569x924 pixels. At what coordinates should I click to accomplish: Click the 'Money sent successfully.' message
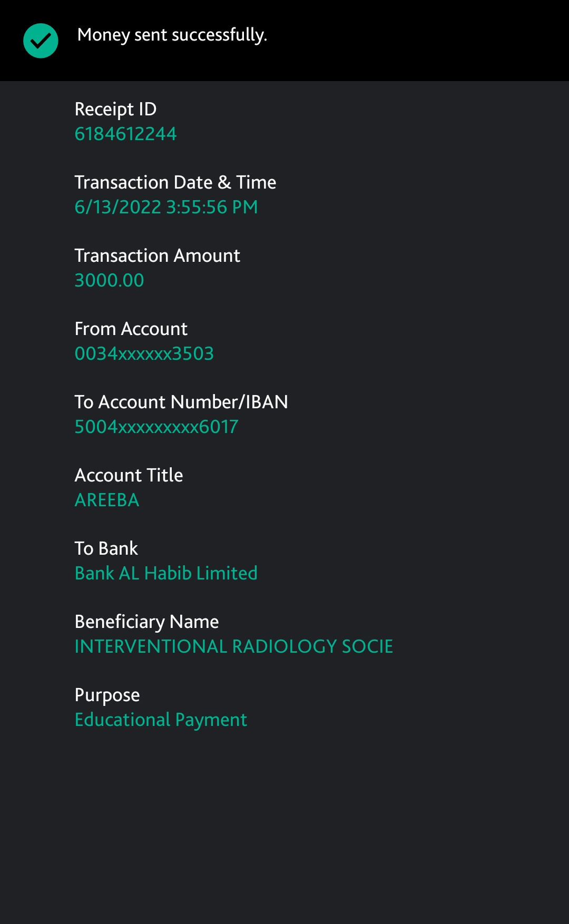click(x=172, y=35)
